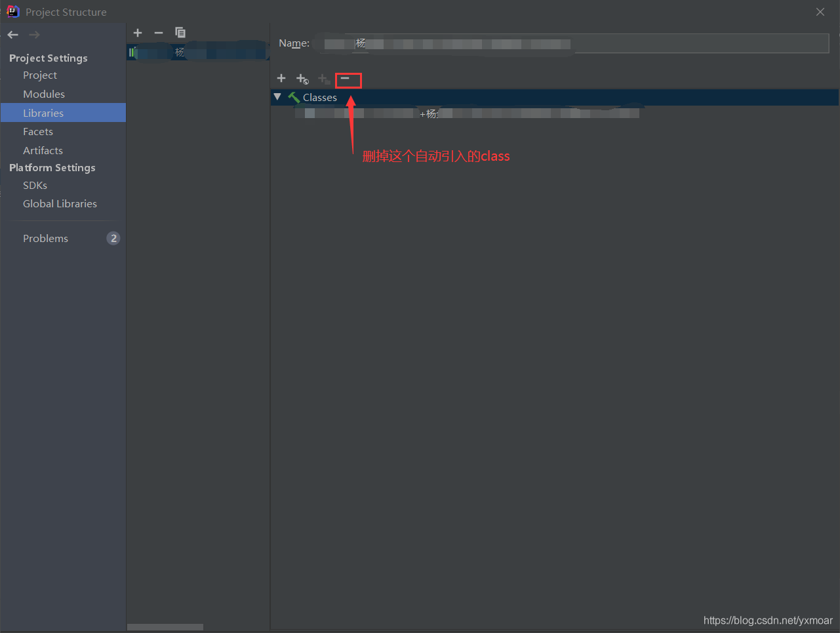Open the Facets settings page
The height and width of the screenshot is (633, 840).
pos(38,132)
